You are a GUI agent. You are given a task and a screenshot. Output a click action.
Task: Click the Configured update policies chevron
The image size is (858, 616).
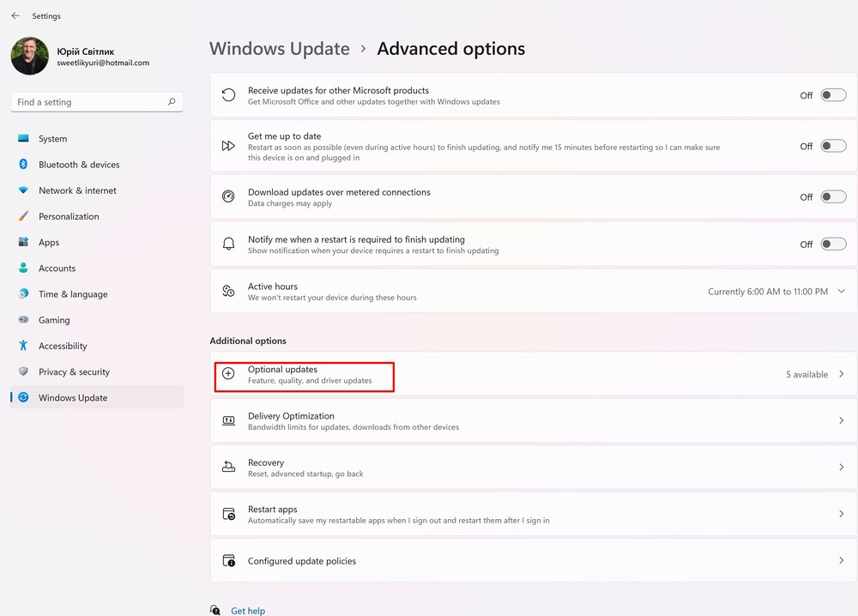click(x=841, y=560)
